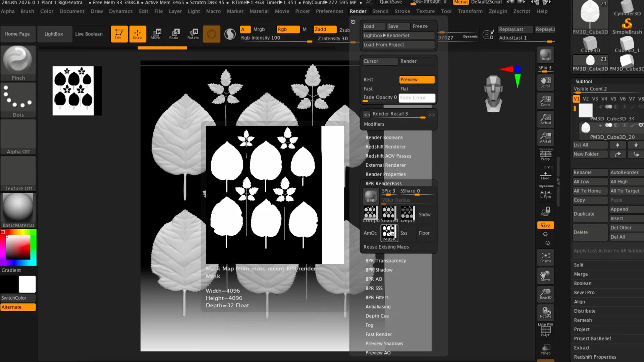Click the Zoom canvas icon
644x362 pixels.
click(x=545, y=101)
